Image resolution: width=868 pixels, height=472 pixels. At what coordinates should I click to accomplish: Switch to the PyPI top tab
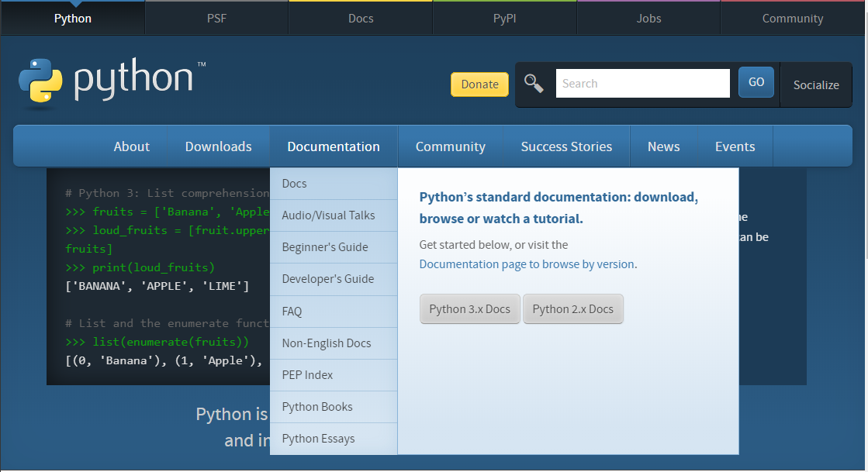point(504,18)
